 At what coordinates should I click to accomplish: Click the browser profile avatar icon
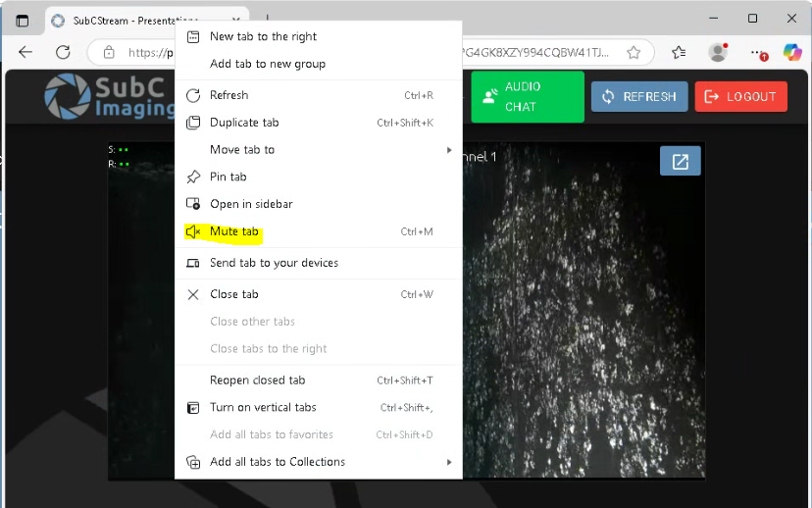(x=718, y=52)
